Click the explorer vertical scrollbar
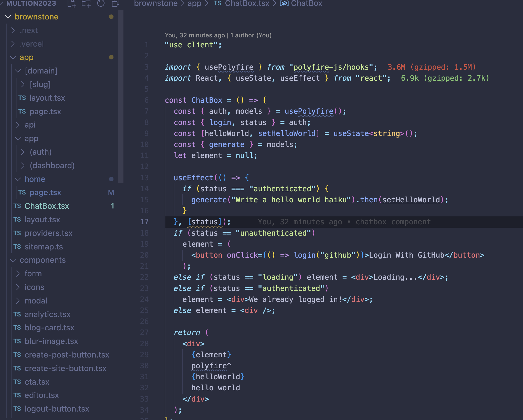 click(x=121, y=97)
